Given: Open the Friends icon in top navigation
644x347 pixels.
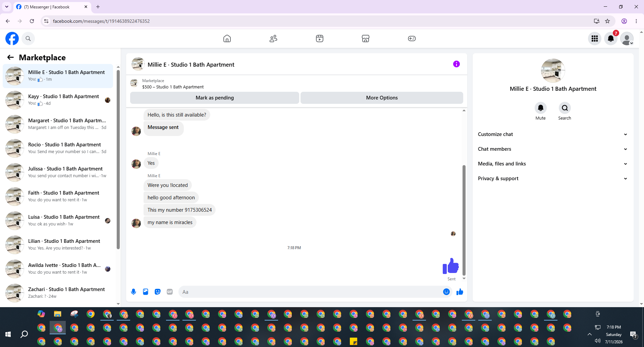Looking at the screenshot, I should pos(273,39).
